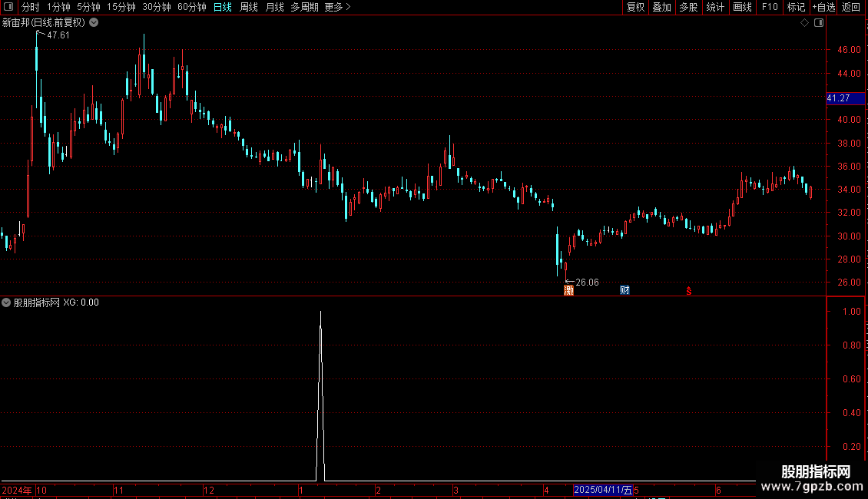Image resolution: width=868 pixels, height=499 pixels.
Task: Expand the 股朋指标网 indicator dropdown
Action: tap(6, 302)
